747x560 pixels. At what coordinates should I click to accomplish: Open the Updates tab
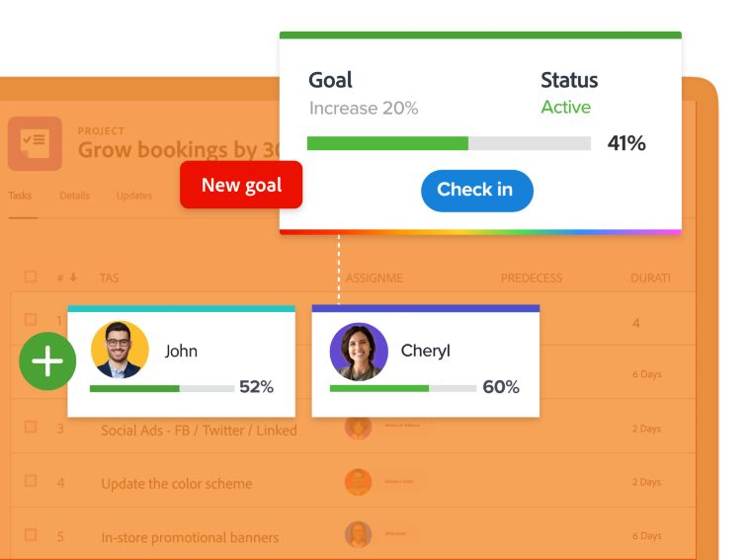(133, 196)
